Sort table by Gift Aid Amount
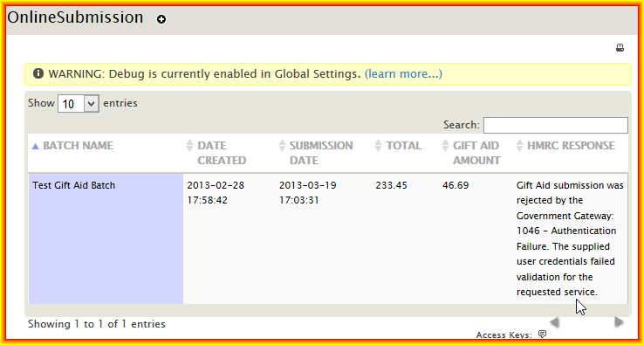The height and width of the screenshot is (345, 644). click(x=471, y=153)
